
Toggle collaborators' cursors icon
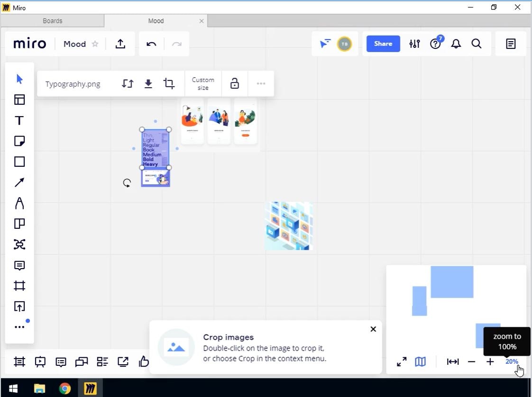pos(325,44)
